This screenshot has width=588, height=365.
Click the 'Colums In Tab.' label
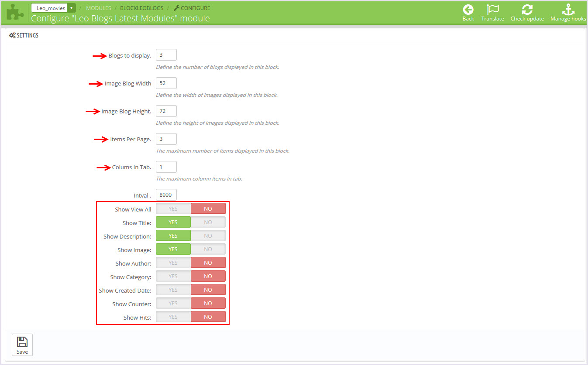pos(132,167)
